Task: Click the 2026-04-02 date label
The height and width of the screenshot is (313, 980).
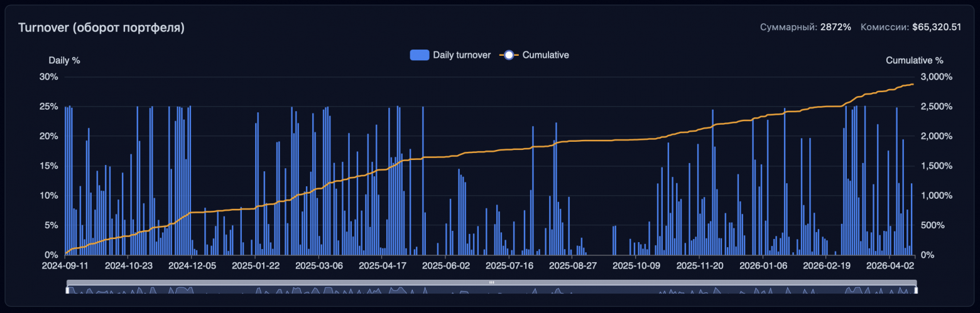Action: [x=890, y=265]
